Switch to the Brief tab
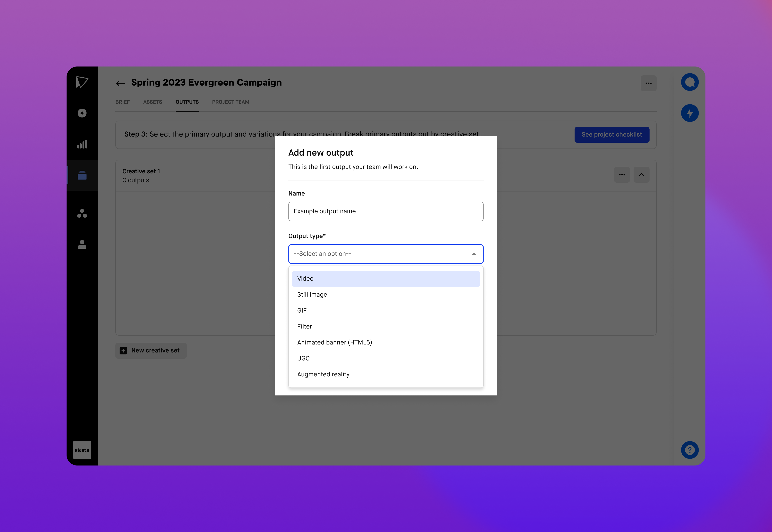The image size is (772, 532). (x=122, y=102)
